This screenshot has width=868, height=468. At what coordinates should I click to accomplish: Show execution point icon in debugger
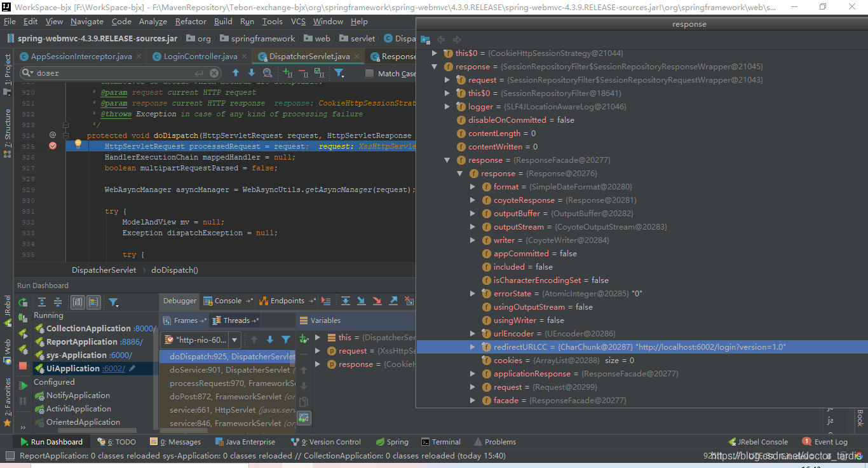[x=326, y=301]
